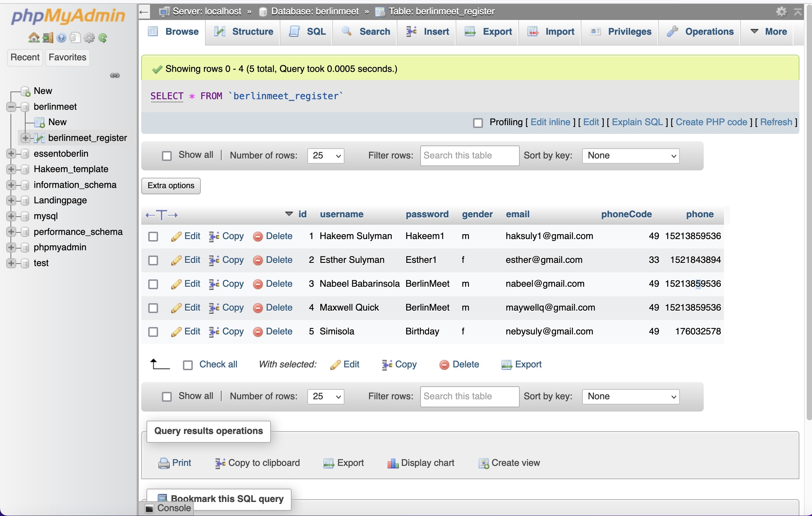Viewport: 812px width, 516px height.
Task: Click page settings gear icon top right
Action: pyautogui.click(x=781, y=12)
